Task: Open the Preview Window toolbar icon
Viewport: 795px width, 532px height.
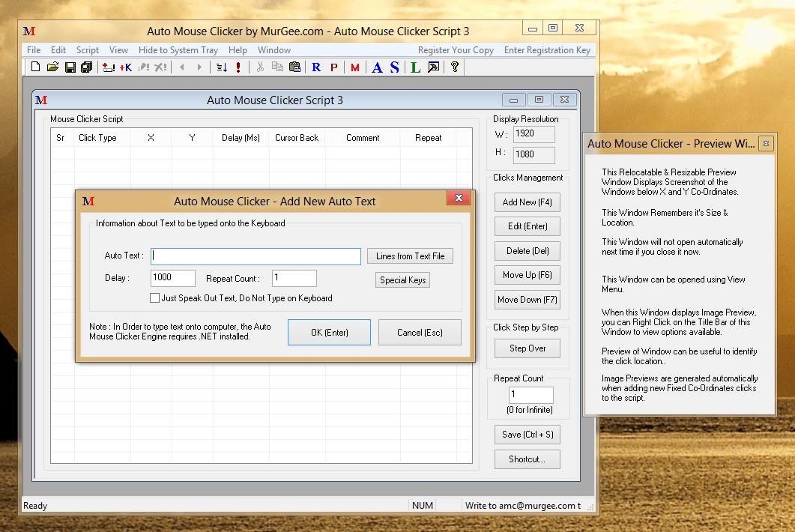Action: [x=433, y=67]
